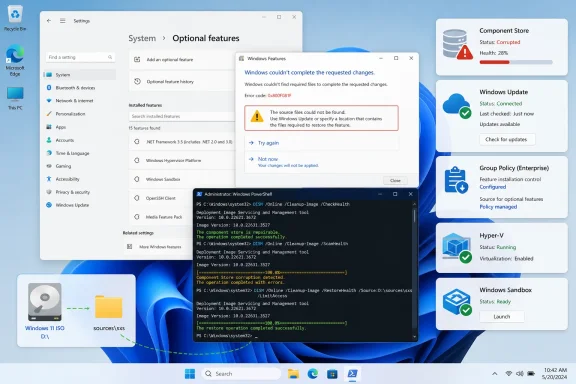
Task: Open This PC desktop icon
Action: 15,98
